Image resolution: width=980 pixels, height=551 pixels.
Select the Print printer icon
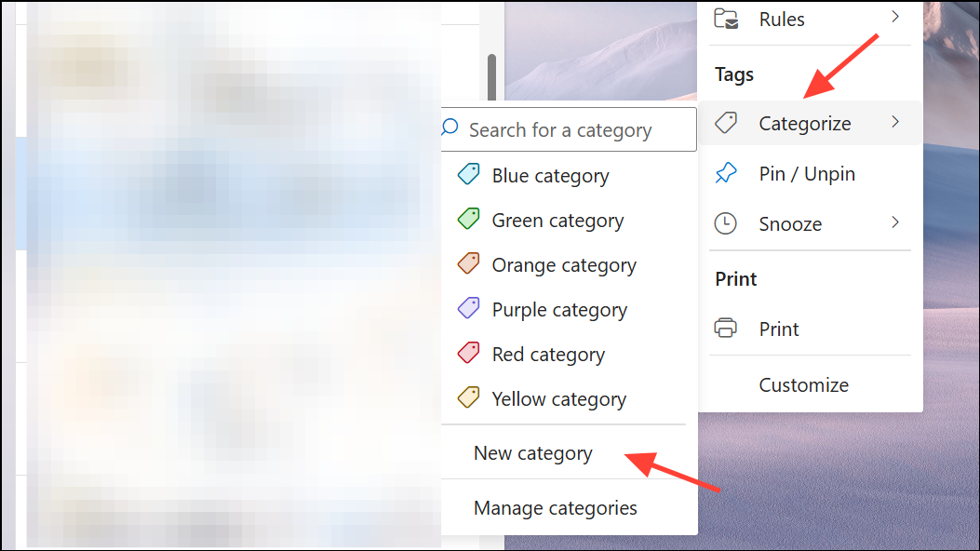click(x=727, y=328)
